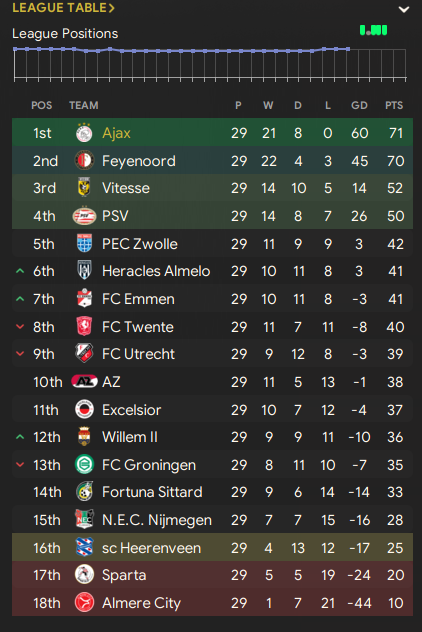The image size is (422, 632).
Task: Click the green recent form indicator bars
Action: [x=373, y=30]
